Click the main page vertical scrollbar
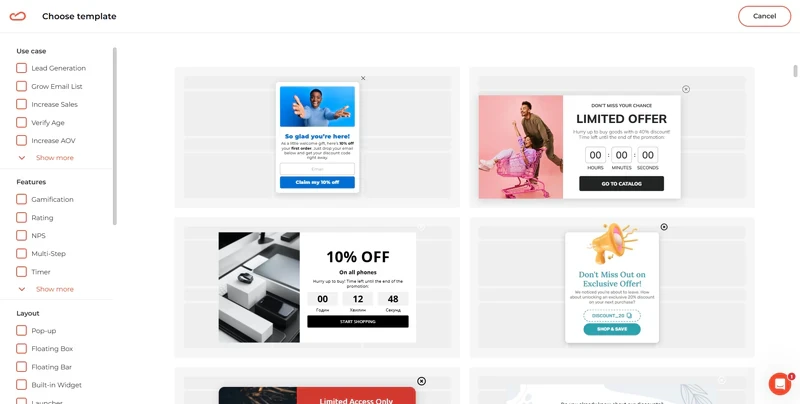 point(795,71)
